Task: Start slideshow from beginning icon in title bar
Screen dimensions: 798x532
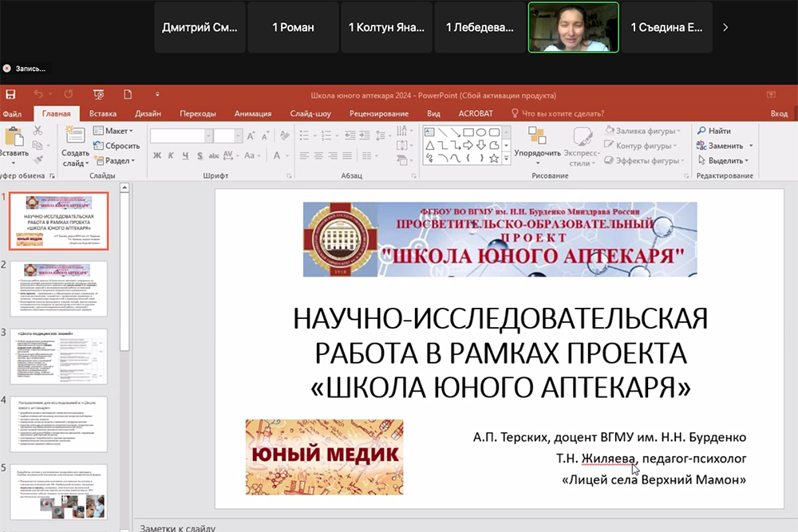Action: [99, 94]
